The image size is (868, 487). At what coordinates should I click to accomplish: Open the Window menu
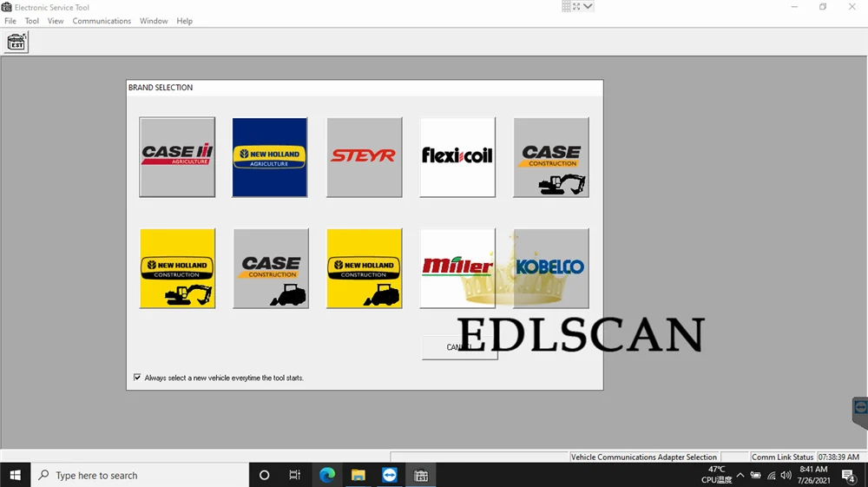[x=154, y=21]
